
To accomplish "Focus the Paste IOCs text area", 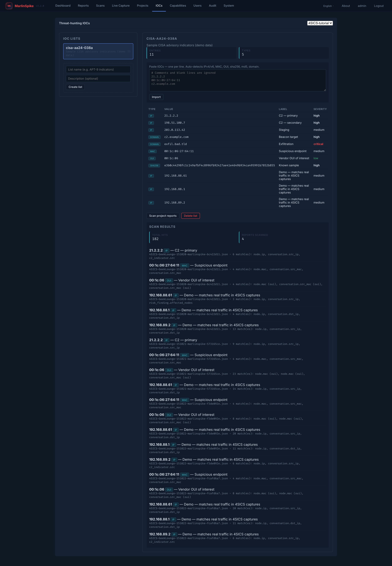I will tap(238, 80).
